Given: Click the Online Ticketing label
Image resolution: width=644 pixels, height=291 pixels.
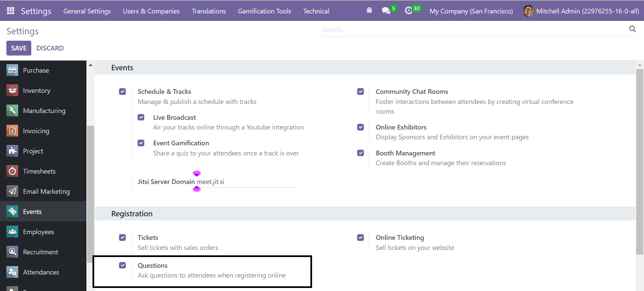Looking at the screenshot, I should click(x=400, y=238).
